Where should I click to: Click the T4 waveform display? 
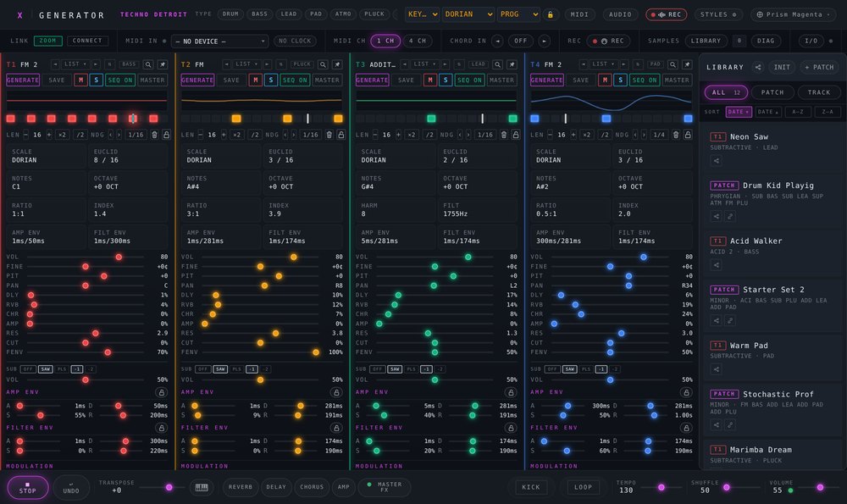click(611, 101)
